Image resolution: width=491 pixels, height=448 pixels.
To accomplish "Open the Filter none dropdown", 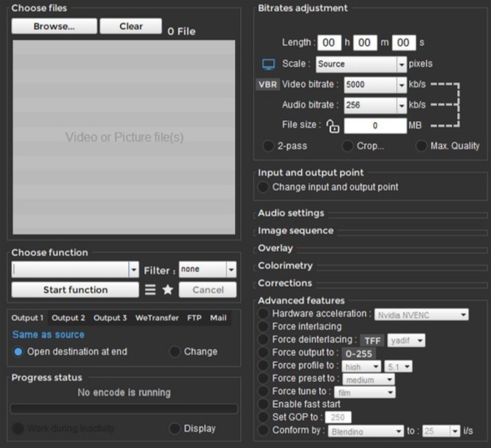I will (x=208, y=269).
